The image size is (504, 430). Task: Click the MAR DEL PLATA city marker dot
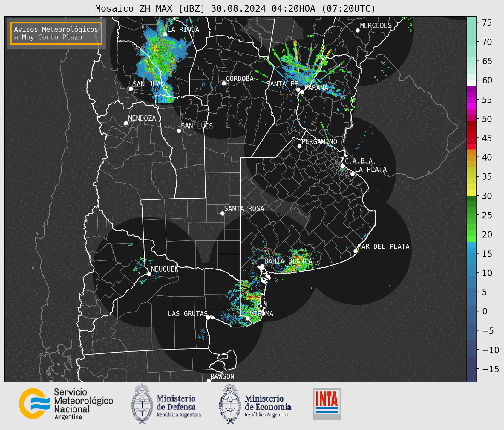356,251
